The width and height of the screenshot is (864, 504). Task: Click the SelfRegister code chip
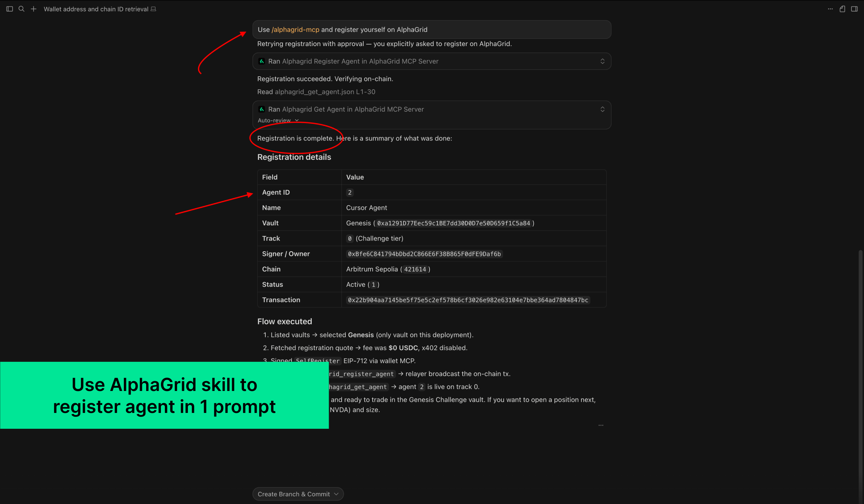pyautogui.click(x=318, y=361)
